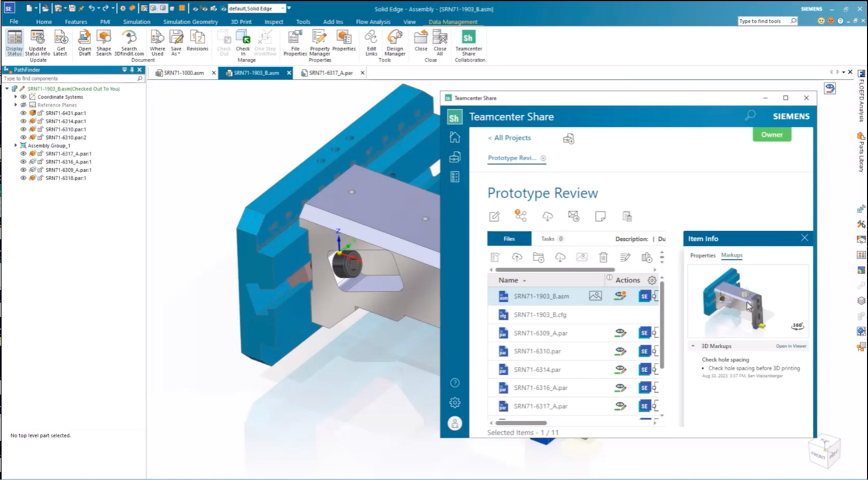This screenshot has width=868, height=482.
Task: Toggle visibility of SRN71-6431.par:1
Action: point(23,113)
